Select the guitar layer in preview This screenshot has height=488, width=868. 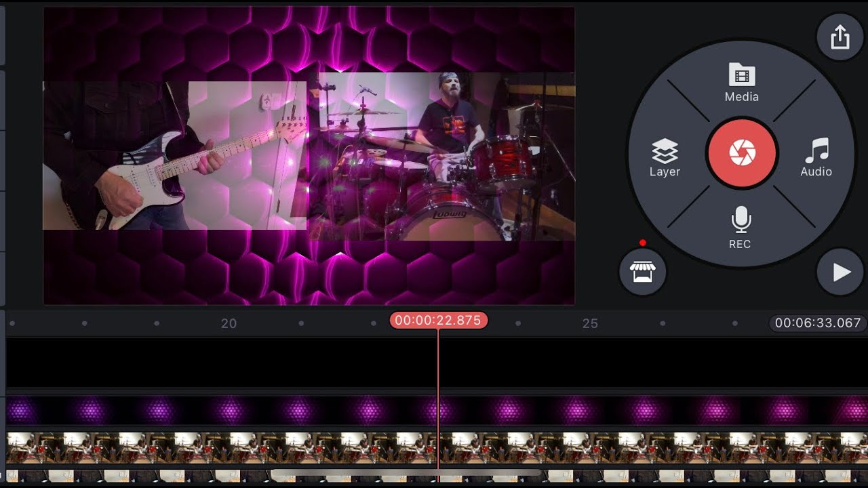pyautogui.click(x=174, y=155)
